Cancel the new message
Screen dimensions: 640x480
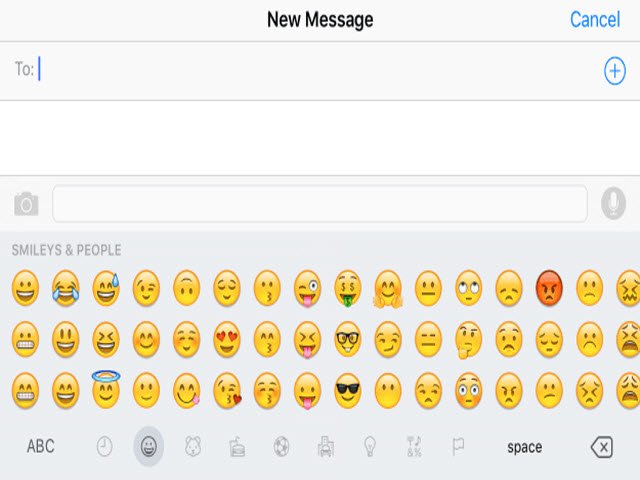[x=595, y=20]
